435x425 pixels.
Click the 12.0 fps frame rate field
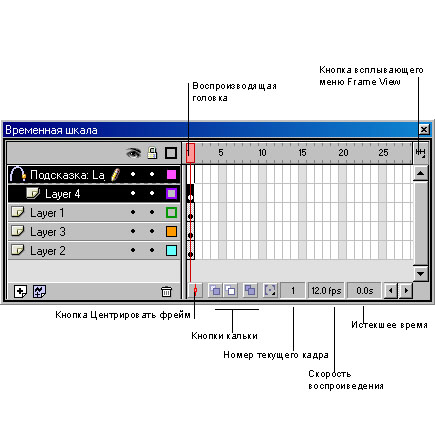click(326, 291)
